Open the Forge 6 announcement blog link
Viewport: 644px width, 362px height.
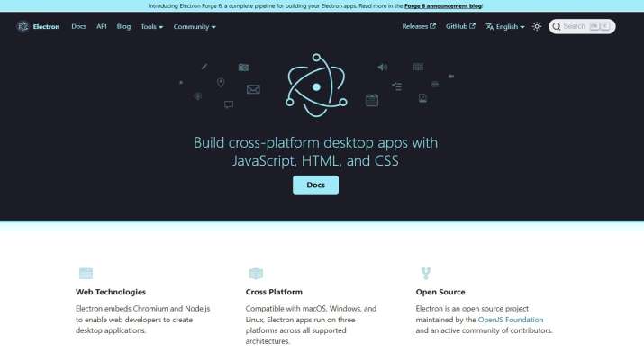point(443,6)
